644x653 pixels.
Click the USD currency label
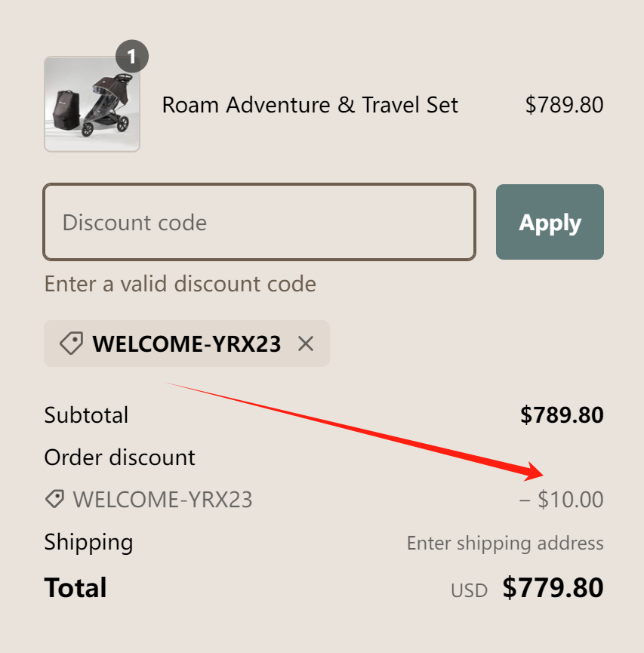click(469, 590)
